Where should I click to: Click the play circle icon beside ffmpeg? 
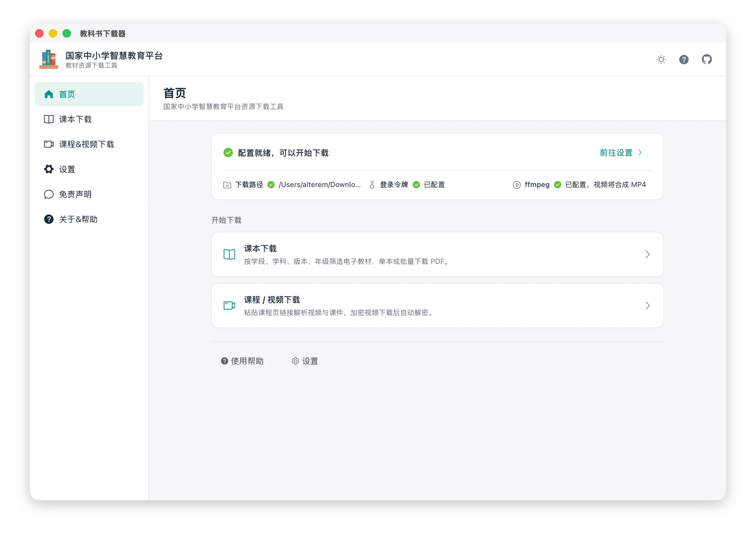517,185
